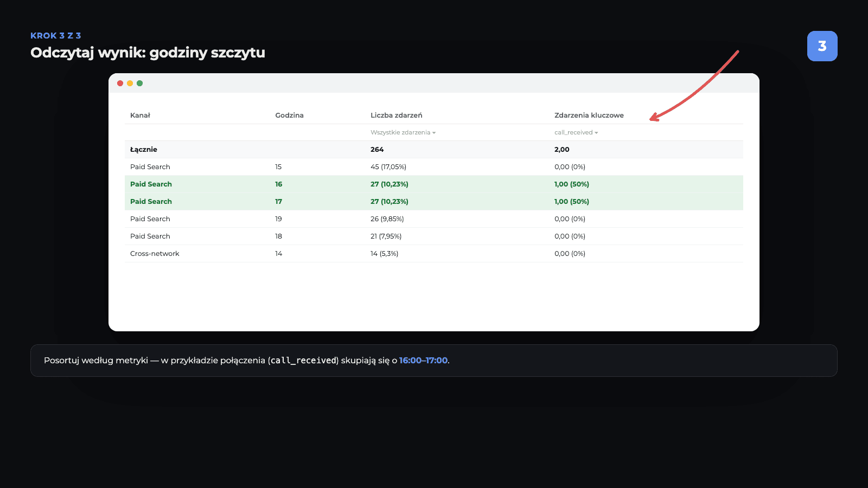Click the green maximize window dot

[139, 83]
